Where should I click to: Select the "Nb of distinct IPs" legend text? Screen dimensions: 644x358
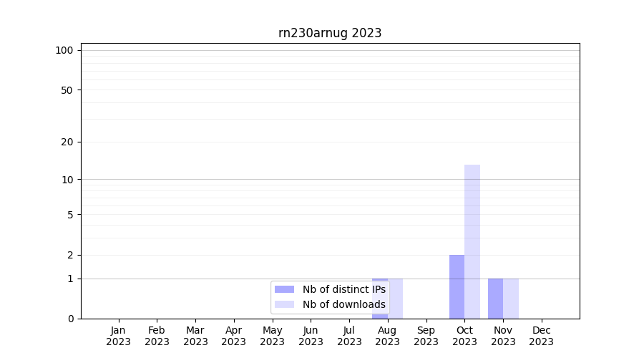point(343,289)
